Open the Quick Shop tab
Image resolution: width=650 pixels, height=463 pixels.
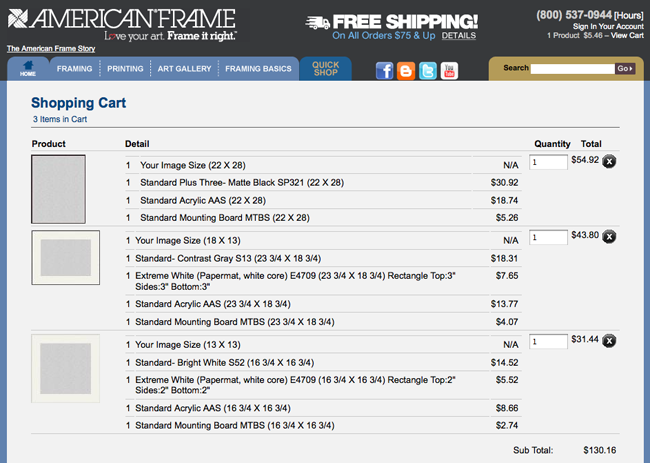click(326, 68)
